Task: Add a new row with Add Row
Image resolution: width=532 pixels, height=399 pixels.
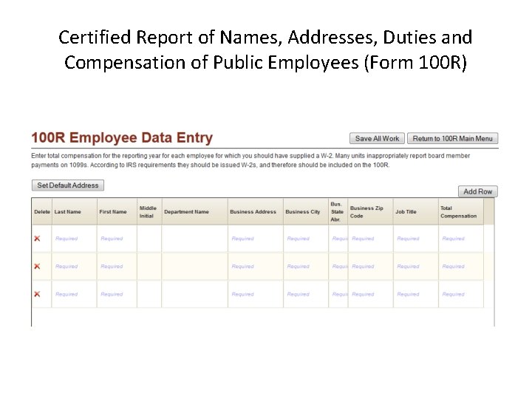Action: pyautogui.click(x=478, y=191)
